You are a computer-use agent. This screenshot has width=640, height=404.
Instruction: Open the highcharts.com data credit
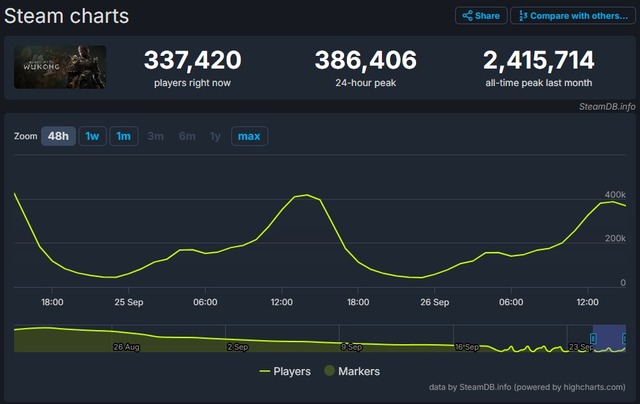pyautogui.click(x=527, y=387)
